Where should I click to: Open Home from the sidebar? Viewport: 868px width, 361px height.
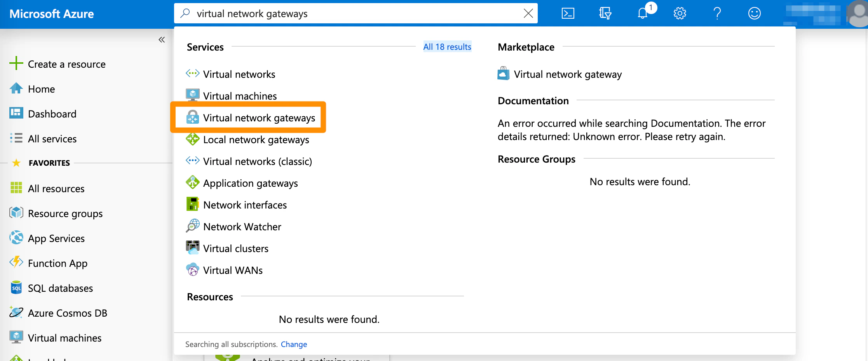(x=41, y=89)
